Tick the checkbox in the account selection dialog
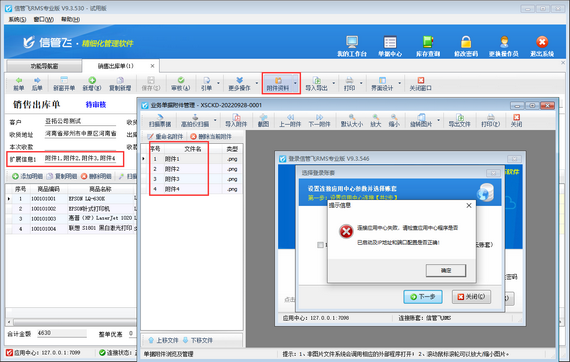 [x=320, y=245]
